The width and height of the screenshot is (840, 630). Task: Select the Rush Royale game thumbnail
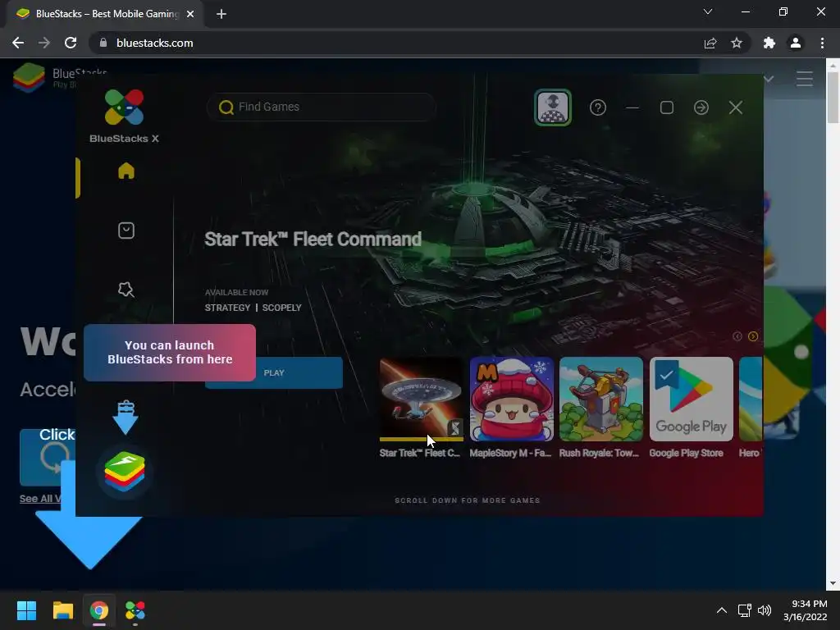[601, 399]
